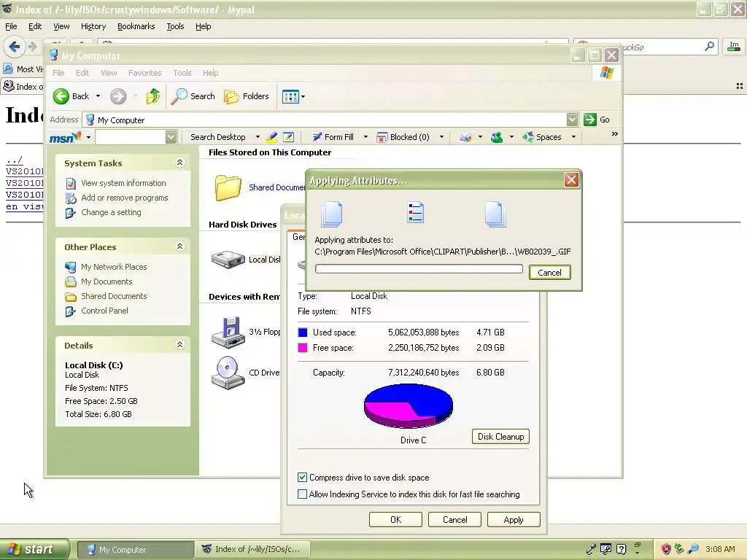
Task: Open Control Panel in Other Places
Action: tap(104, 311)
